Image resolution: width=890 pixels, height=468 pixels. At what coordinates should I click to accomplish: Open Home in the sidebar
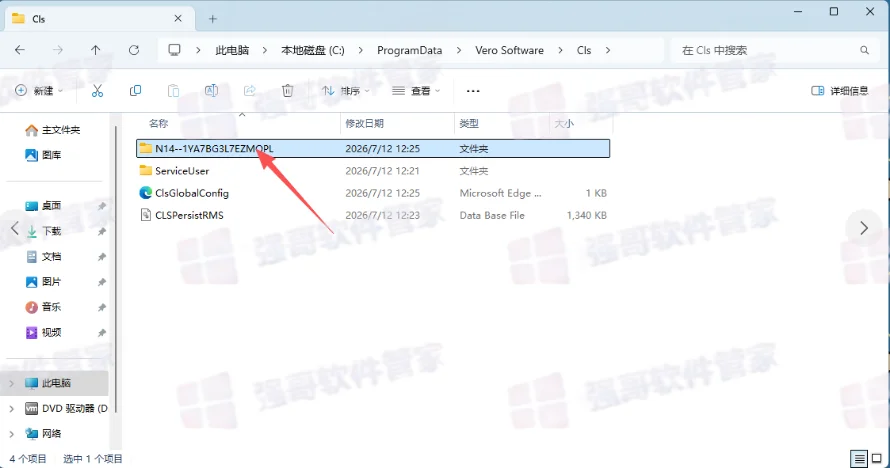coord(53,130)
